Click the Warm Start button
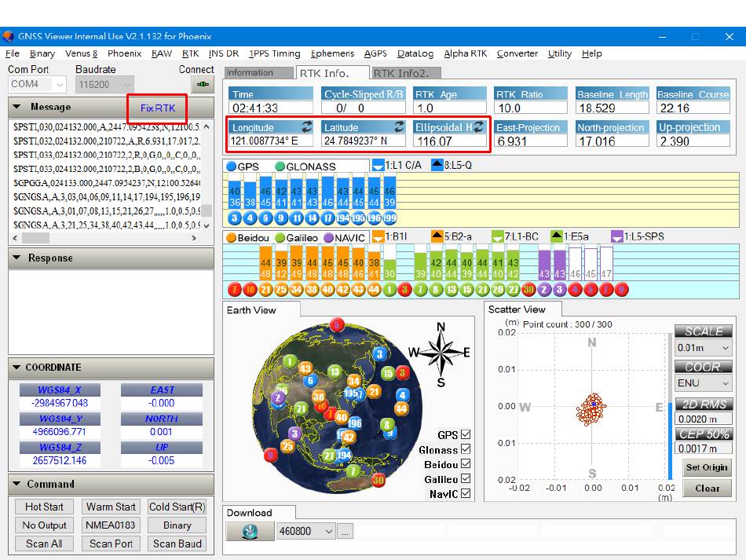746x560 pixels. coord(111,507)
